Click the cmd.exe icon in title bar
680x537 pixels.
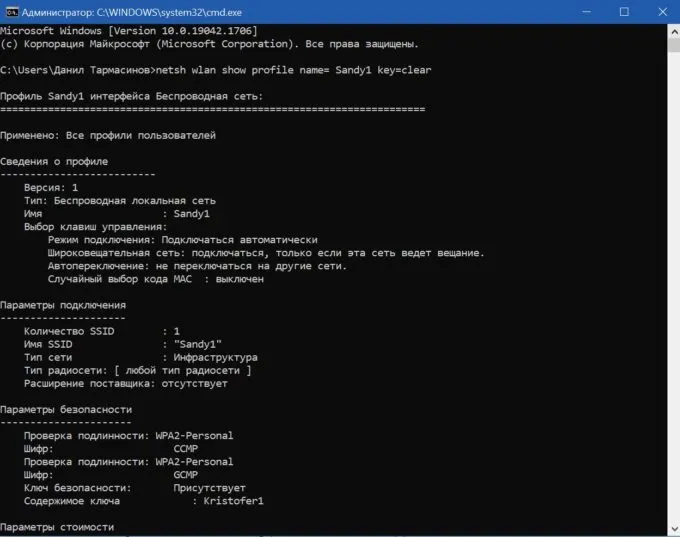tap(10, 11)
